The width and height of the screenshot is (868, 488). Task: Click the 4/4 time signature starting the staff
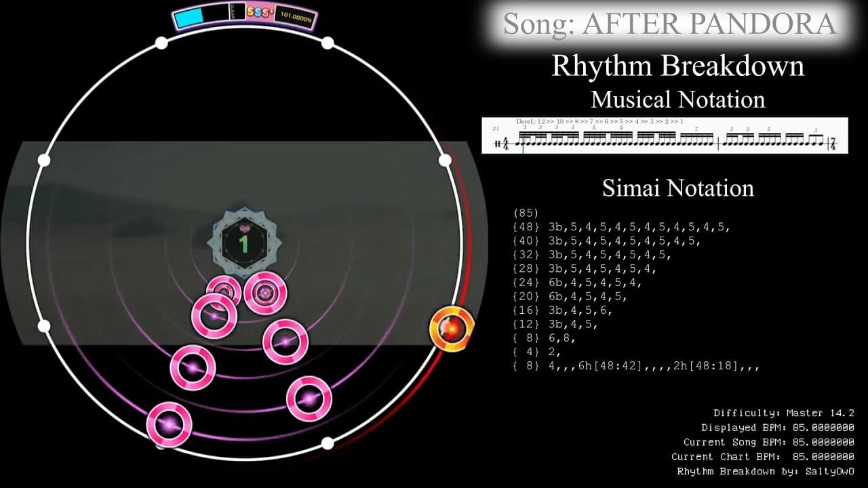point(507,144)
